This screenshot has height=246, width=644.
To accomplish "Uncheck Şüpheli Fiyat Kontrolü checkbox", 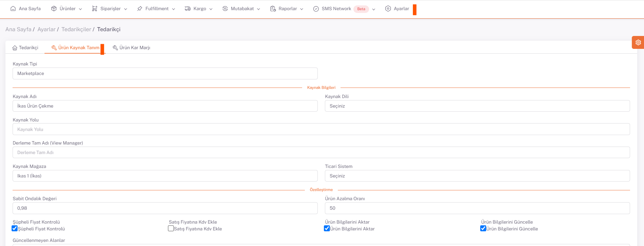I will [x=15, y=228].
